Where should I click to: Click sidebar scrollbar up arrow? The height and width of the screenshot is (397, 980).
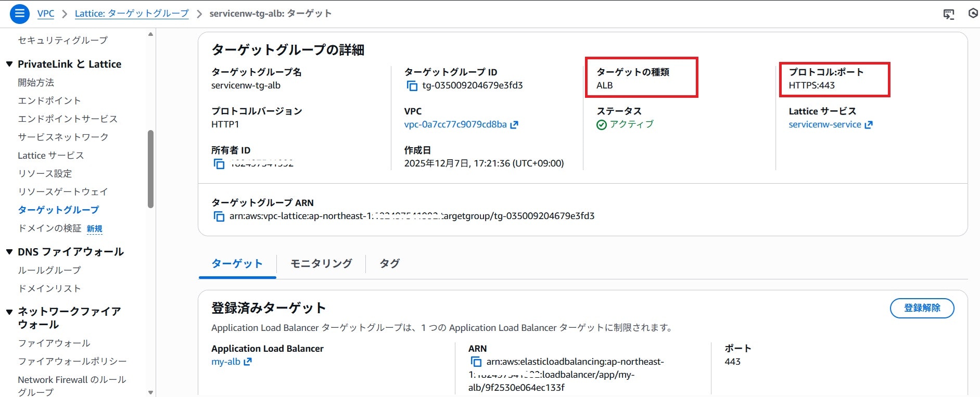pos(151,34)
